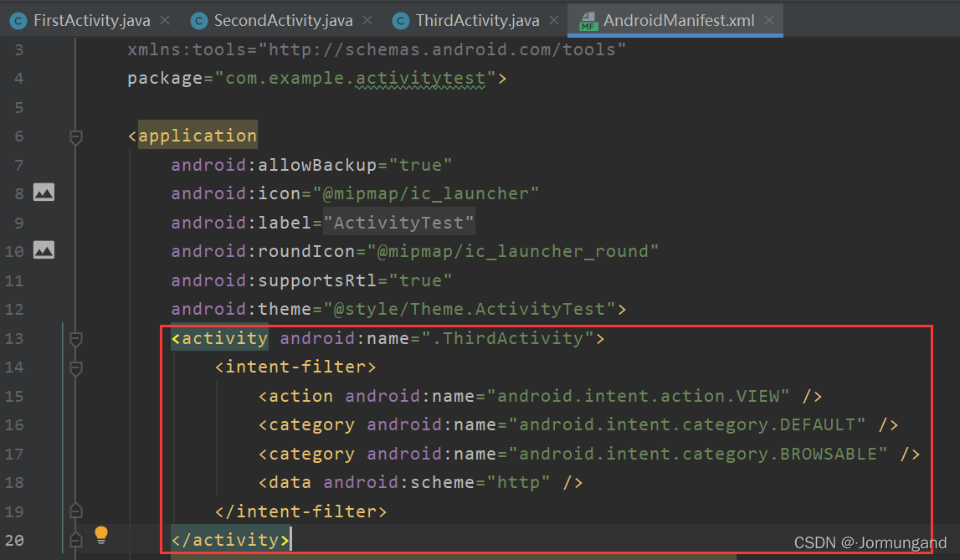The height and width of the screenshot is (560, 960).
Task: Click the closing activity tag
Action: pos(230,540)
